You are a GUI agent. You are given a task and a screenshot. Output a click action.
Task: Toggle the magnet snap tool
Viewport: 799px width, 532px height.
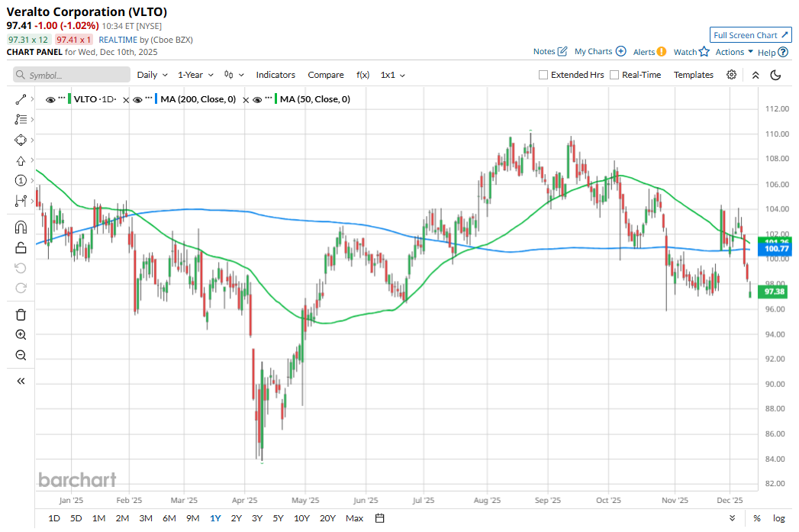tap(21, 227)
